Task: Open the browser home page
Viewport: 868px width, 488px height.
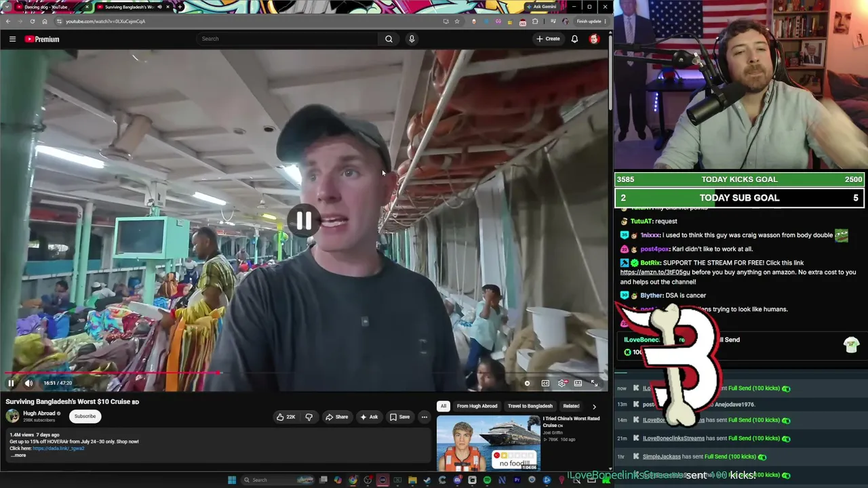Action: click(x=45, y=22)
